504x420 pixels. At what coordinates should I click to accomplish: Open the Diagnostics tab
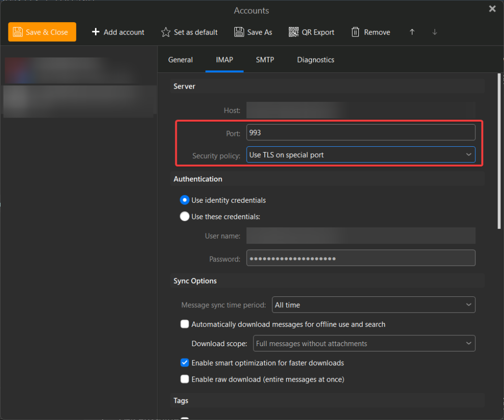(x=315, y=60)
